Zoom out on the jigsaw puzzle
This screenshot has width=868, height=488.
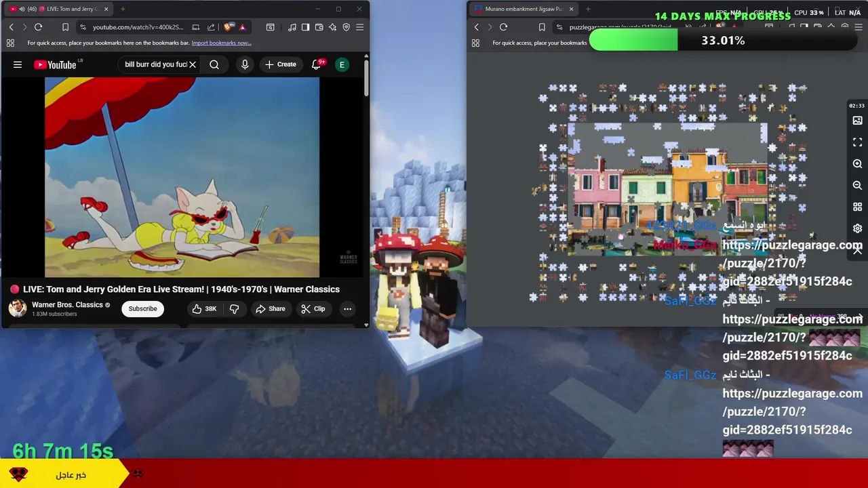[x=857, y=185]
